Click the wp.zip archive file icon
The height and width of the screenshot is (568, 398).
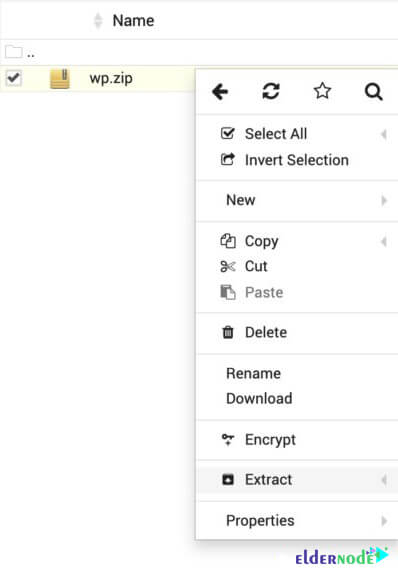[60, 79]
